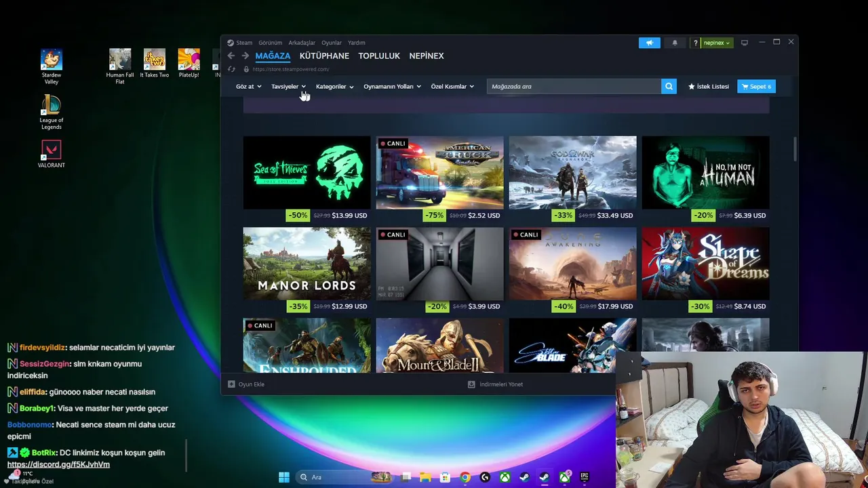Screen dimensions: 868x488
Task: Open Task View from the taskbar
Action: (x=406, y=477)
